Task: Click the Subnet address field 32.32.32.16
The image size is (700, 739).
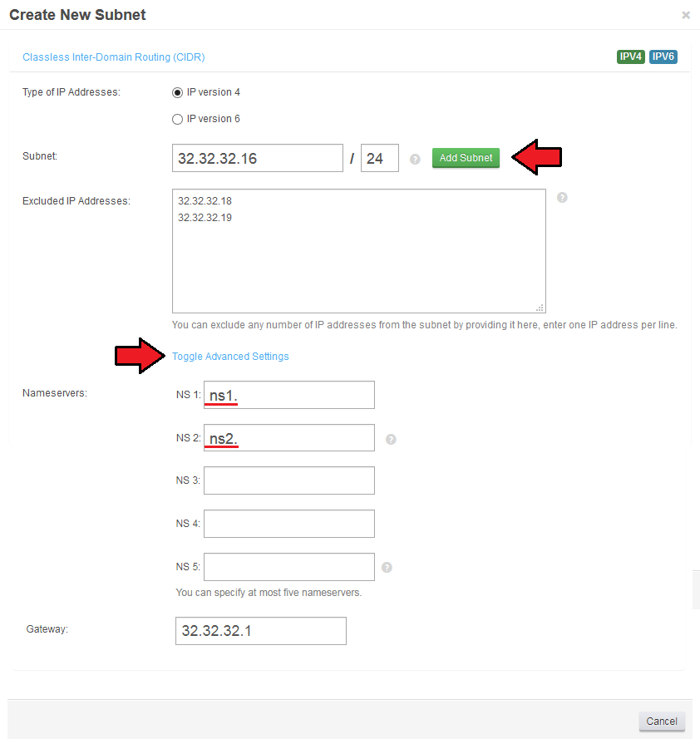Action: point(258,158)
